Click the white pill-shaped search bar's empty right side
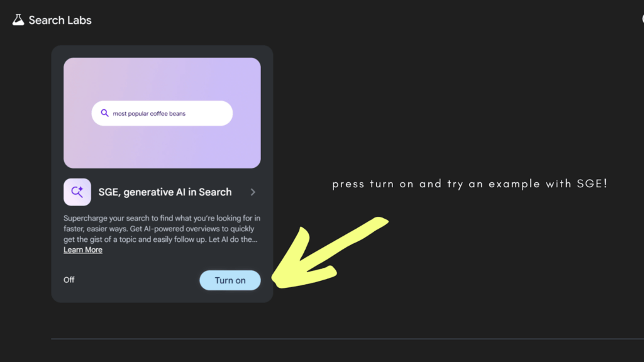644x362 pixels. pos(211,113)
